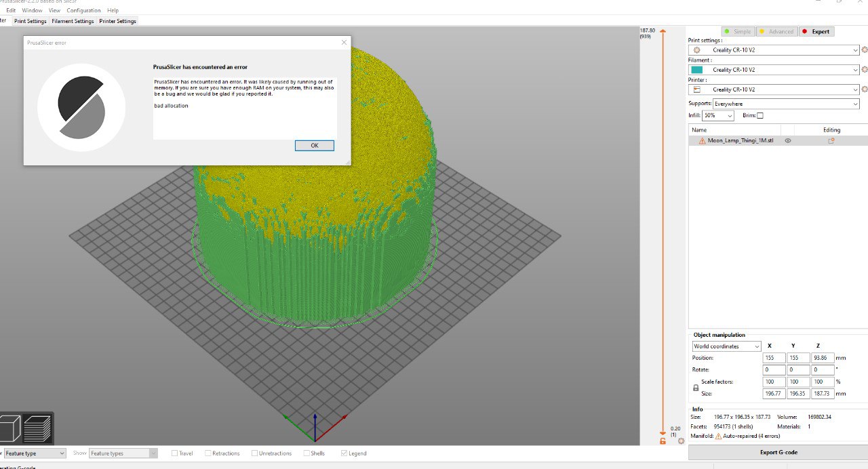Screen dimensions: 868x469
Task: Click the PrusaSlicer logo in the error dialog
Action: click(81, 107)
